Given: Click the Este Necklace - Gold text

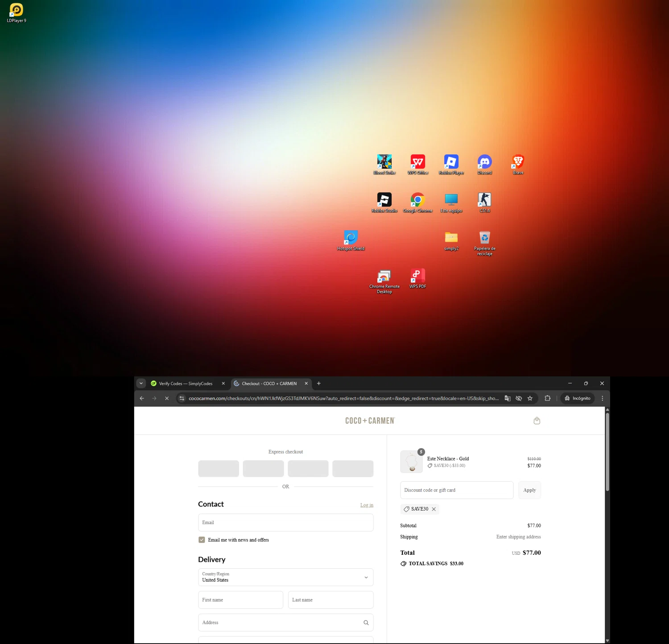Looking at the screenshot, I should [448, 458].
